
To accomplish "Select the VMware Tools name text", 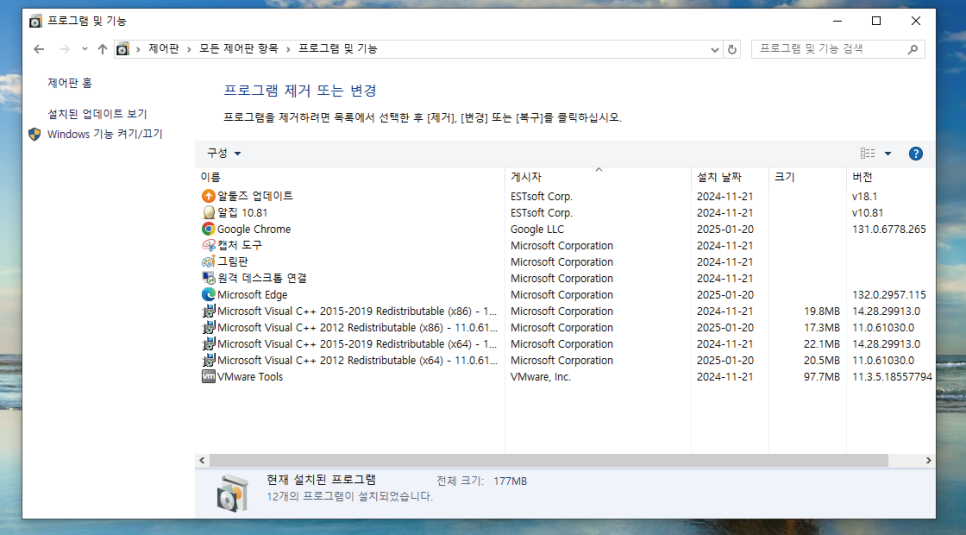I will 250,377.
